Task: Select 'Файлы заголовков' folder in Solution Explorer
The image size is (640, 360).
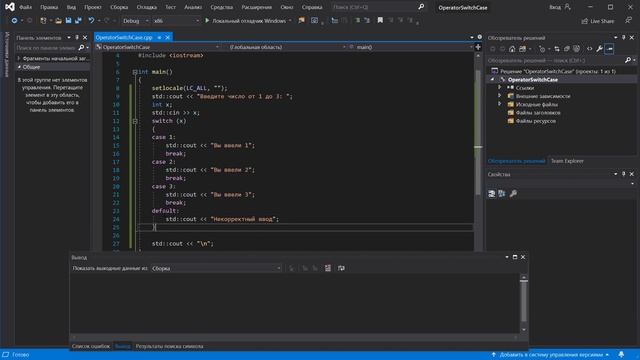Action: (x=538, y=113)
